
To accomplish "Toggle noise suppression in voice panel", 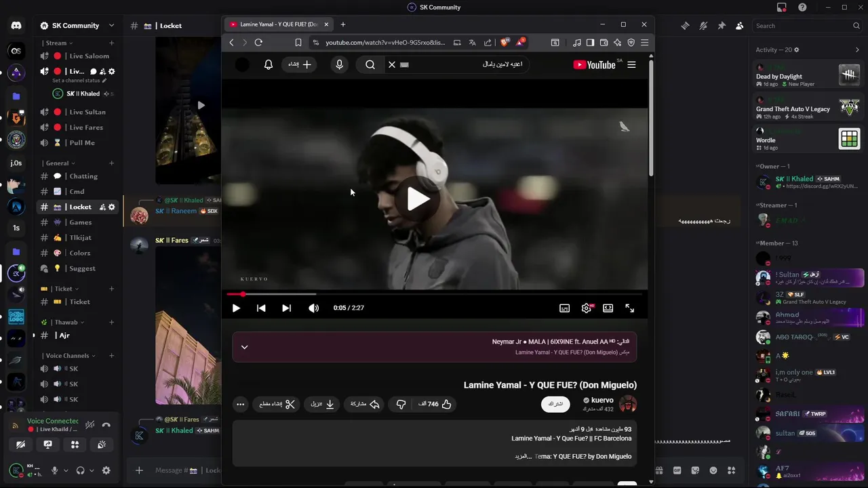I will click(90, 425).
